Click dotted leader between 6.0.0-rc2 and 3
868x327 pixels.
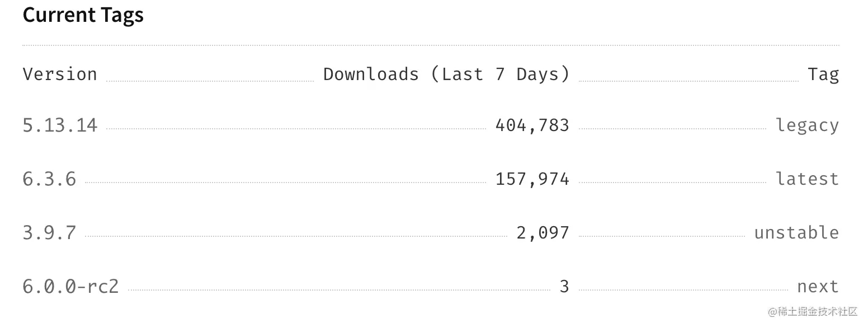339,290
